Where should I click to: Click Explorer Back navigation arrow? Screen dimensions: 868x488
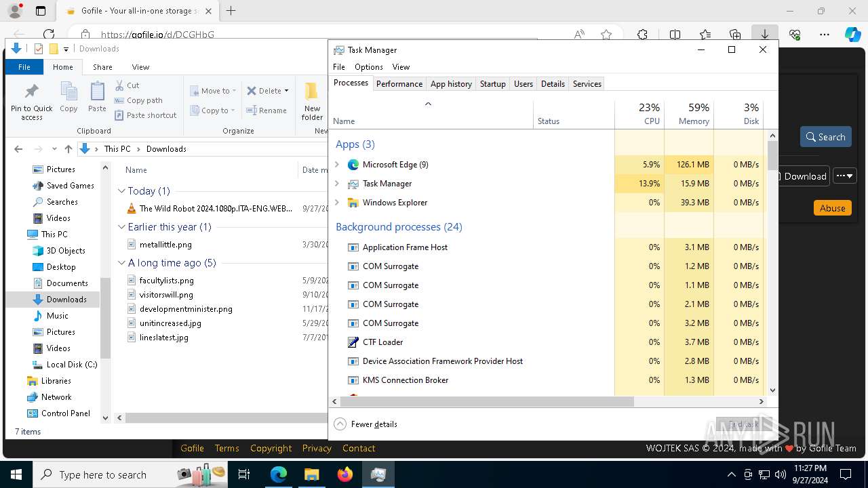[18, 149]
